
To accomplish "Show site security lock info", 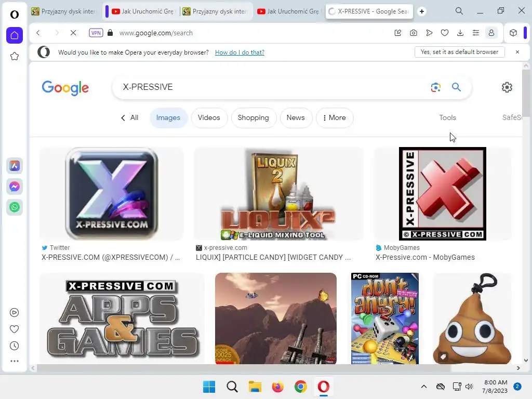I will (x=110, y=33).
